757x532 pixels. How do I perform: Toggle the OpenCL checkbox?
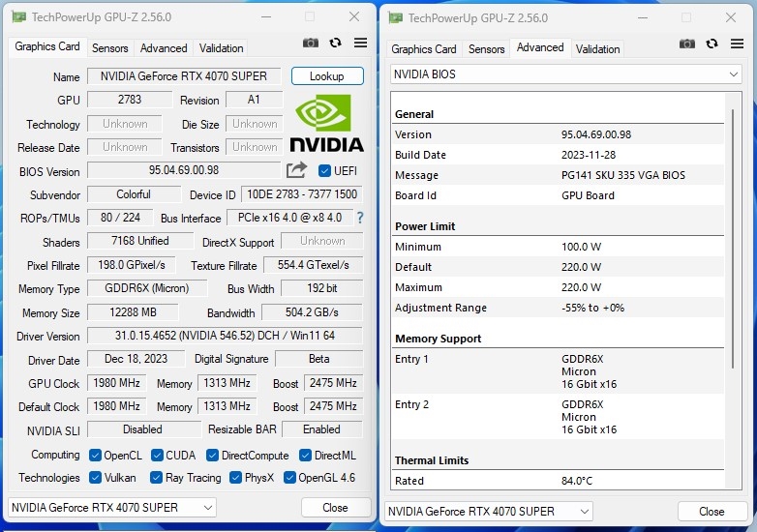95,456
